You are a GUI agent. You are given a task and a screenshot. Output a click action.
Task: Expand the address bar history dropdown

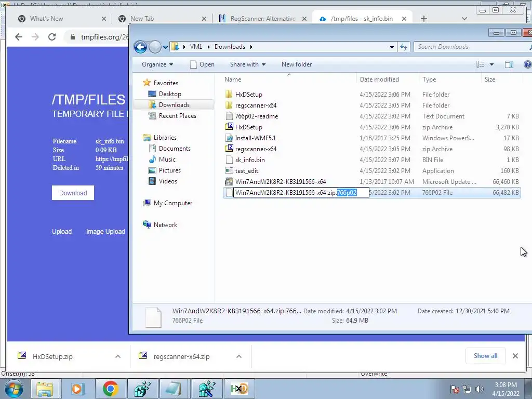click(x=392, y=47)
